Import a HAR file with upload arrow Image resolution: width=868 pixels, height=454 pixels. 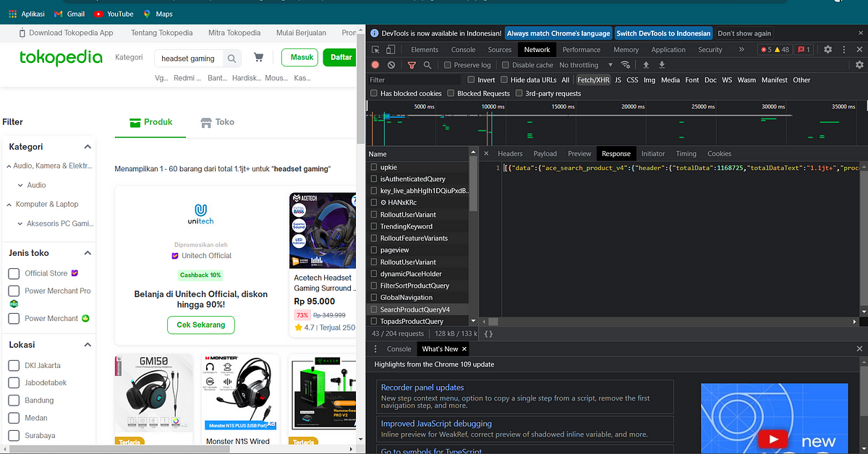click(x=646, y=65)
